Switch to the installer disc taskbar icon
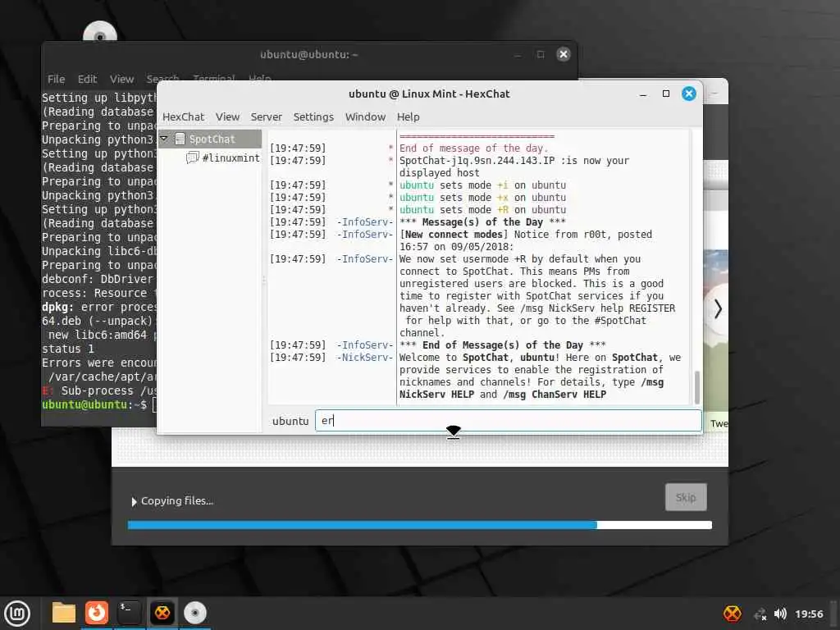Viewport: 840px width, 630px height. [195, 613]
